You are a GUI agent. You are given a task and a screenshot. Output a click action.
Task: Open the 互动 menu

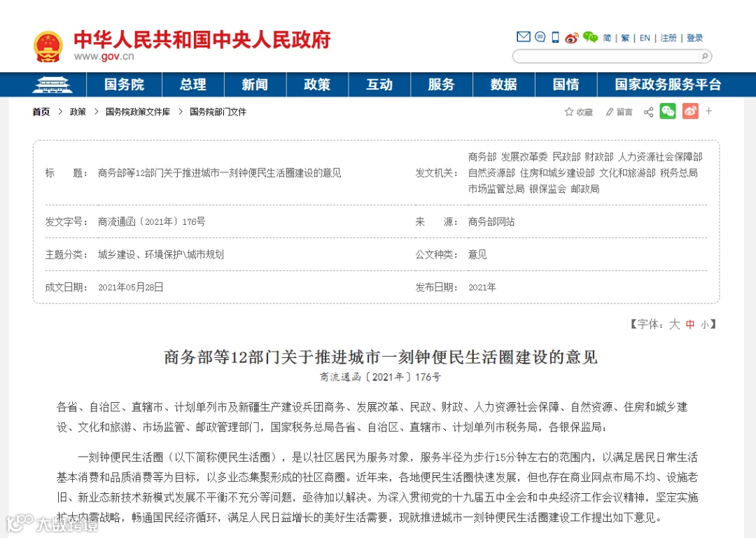click(x=379, y=85)
